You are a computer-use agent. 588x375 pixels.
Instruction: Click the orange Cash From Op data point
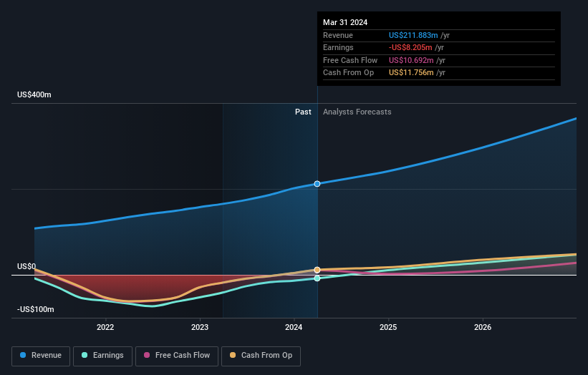317,270
